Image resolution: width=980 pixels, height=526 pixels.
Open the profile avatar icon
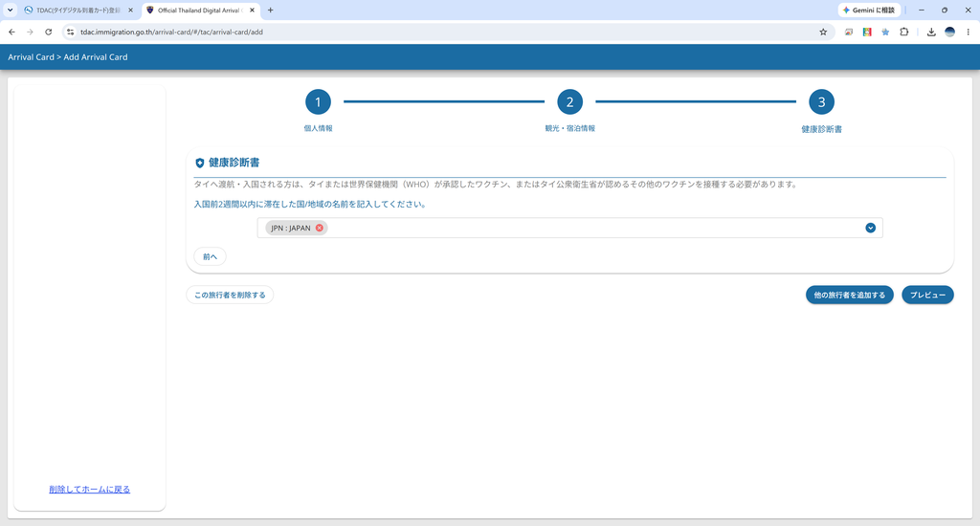pyautogui.click(x=949, y=32)
